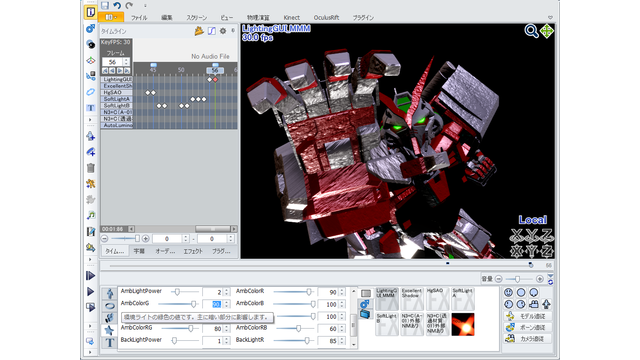Viewport: 640px width, 360px height.
Task: Click the gear settings icon in timeline header
Action: click(x=223, y=31)
